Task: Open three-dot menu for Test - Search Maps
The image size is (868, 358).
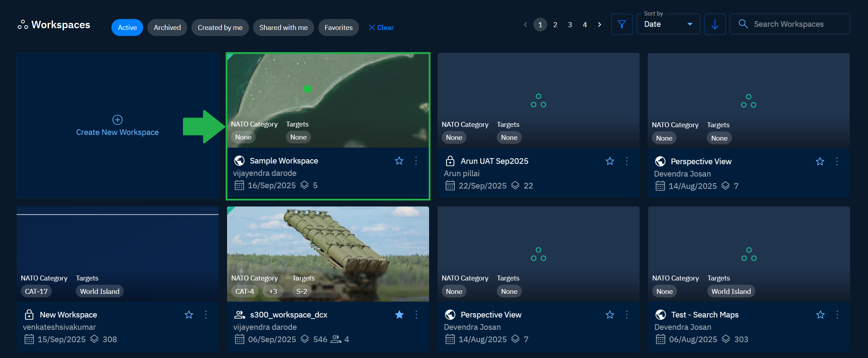Action: pyautogui.click(x=837, y=315)
